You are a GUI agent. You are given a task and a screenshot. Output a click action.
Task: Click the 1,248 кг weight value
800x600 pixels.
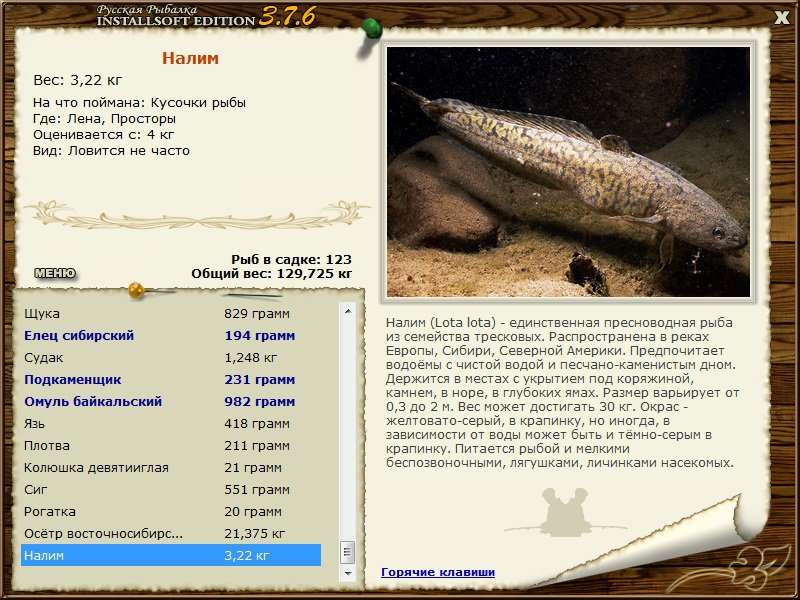pyautogui.click(x=251, y=357)
